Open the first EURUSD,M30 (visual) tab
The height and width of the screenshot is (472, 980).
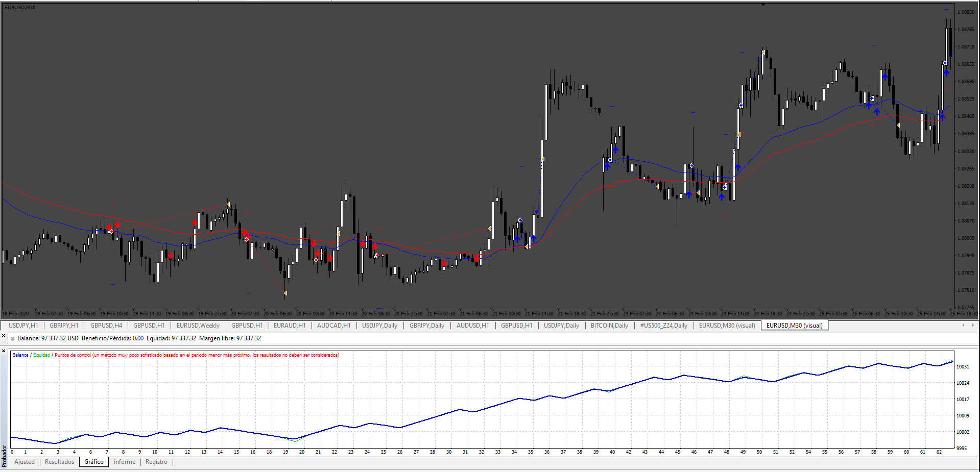click(x=727, y=326)
